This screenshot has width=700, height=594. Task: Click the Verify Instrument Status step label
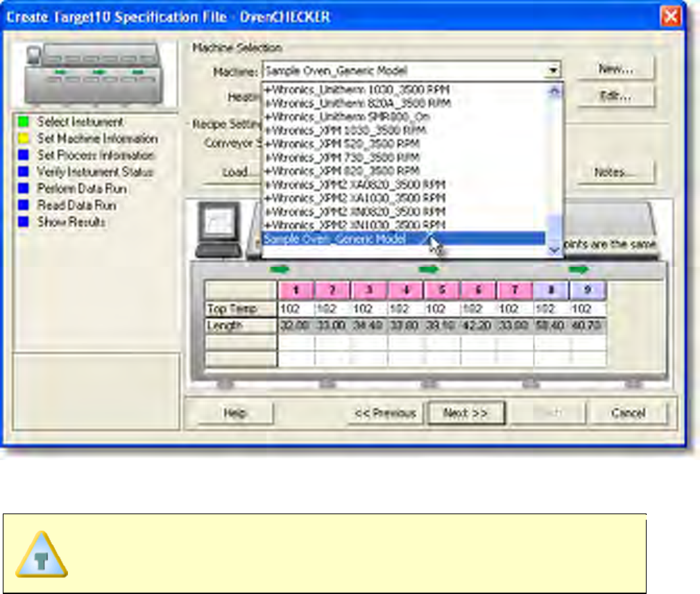click(95, 172)
